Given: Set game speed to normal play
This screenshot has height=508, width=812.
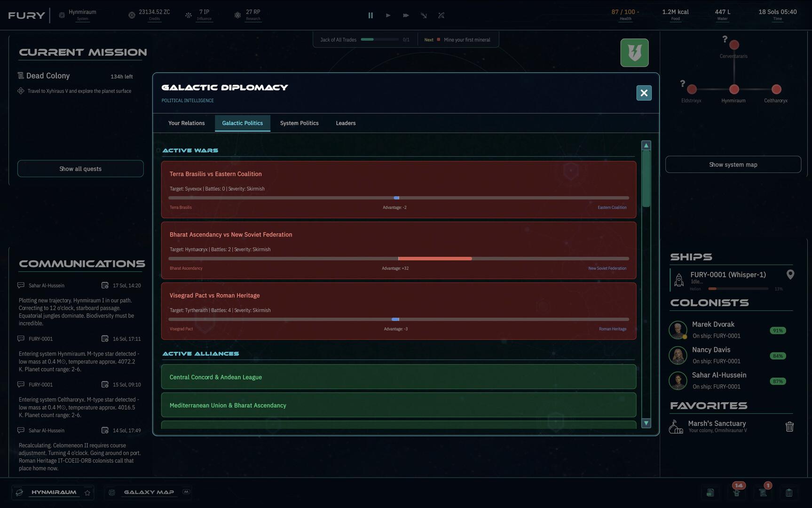Looking at the screenshot, I should coord(388,16).
